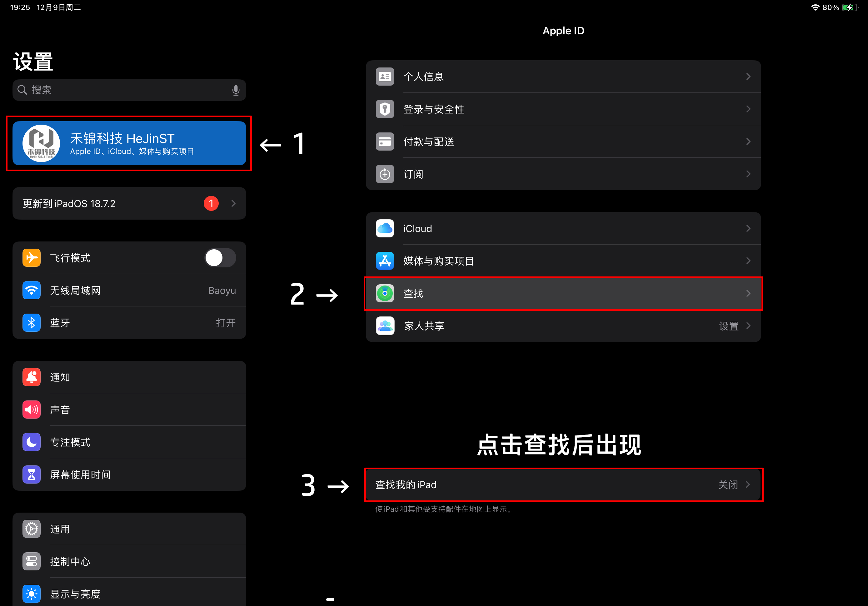Tap the 专注模式 moon icon
This screenshot has height=606, width=868.
point(31,442)
